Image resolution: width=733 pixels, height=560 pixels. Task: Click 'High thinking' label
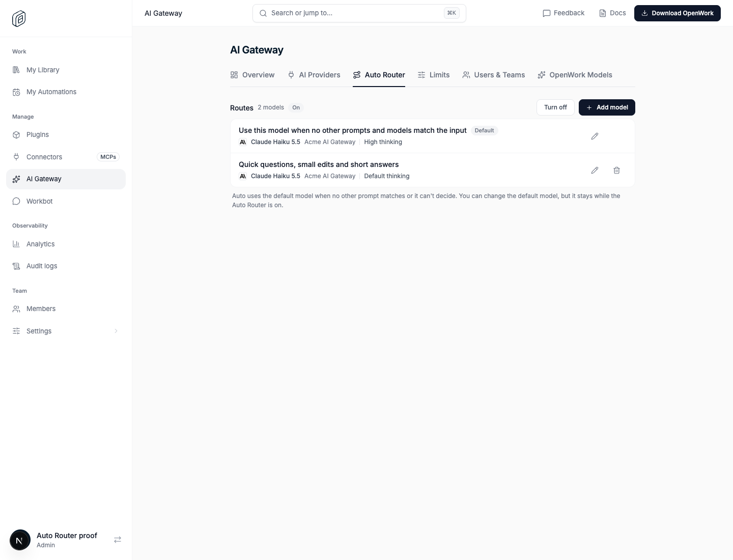383,142
